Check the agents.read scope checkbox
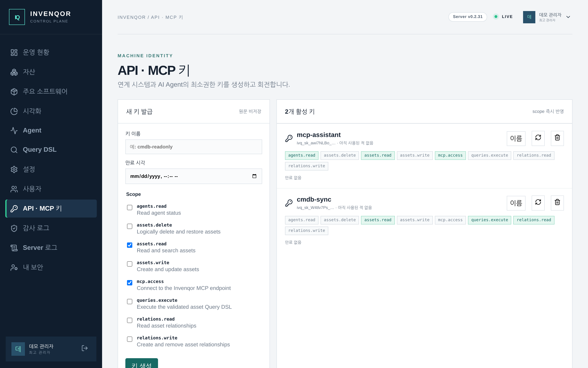 click(130, 208)
